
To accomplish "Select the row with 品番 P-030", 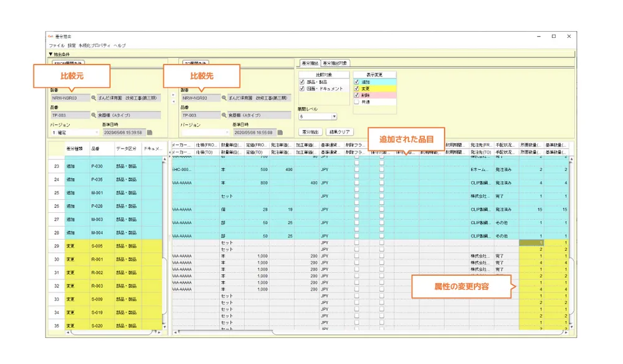I will 105,166.
